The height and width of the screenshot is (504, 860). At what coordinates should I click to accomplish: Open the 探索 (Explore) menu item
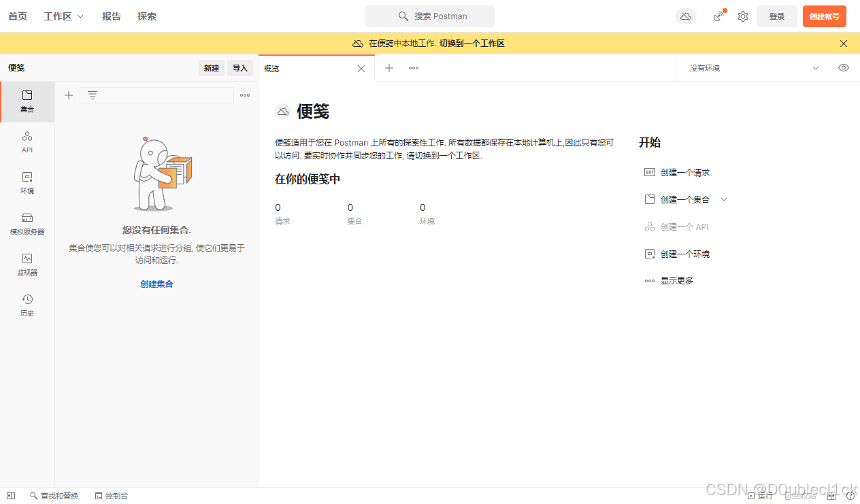147,16
